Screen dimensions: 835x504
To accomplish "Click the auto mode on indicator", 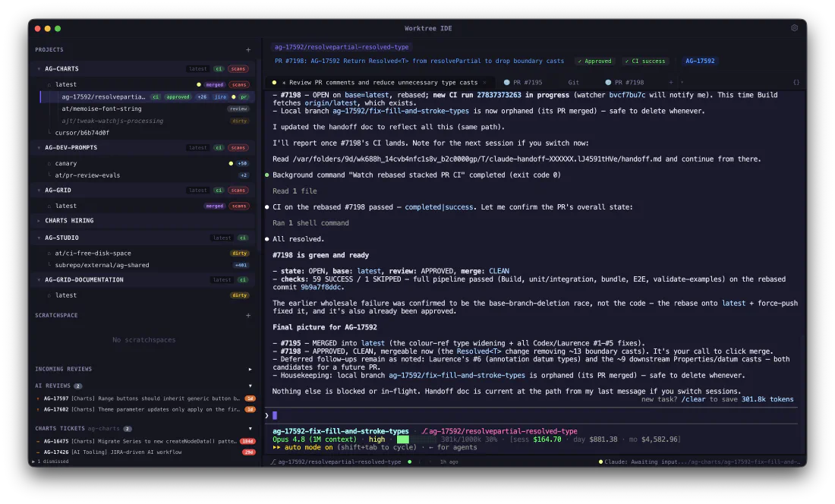I will [302, 448].
